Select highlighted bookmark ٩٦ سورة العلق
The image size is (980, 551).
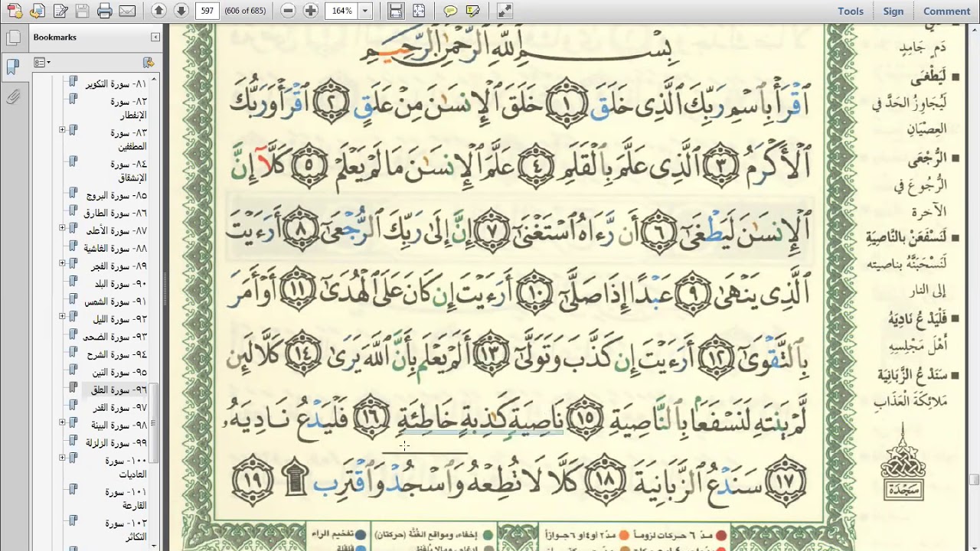click(x=119, y=390)
